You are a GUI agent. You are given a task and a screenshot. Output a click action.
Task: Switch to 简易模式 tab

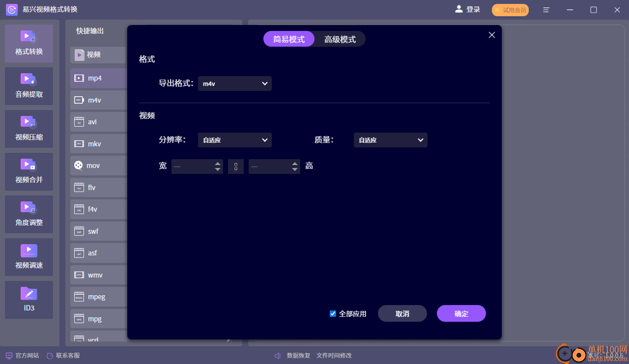tap(289, 39)
